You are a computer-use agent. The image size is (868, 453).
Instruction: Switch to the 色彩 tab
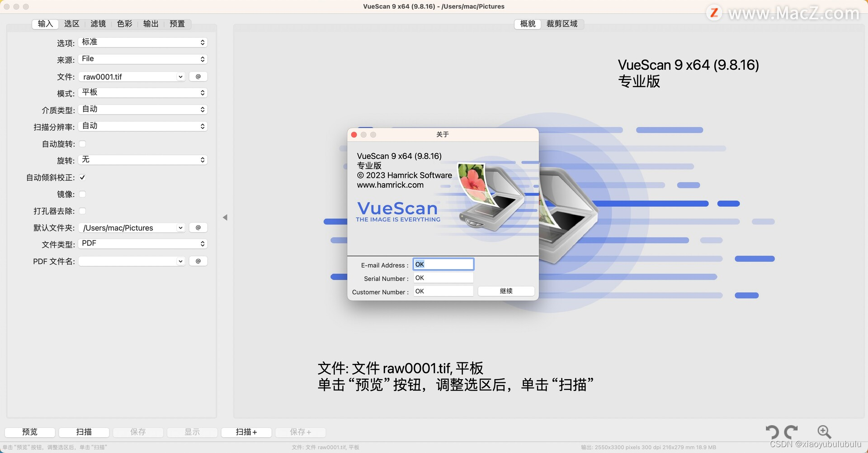click(124, 24)
